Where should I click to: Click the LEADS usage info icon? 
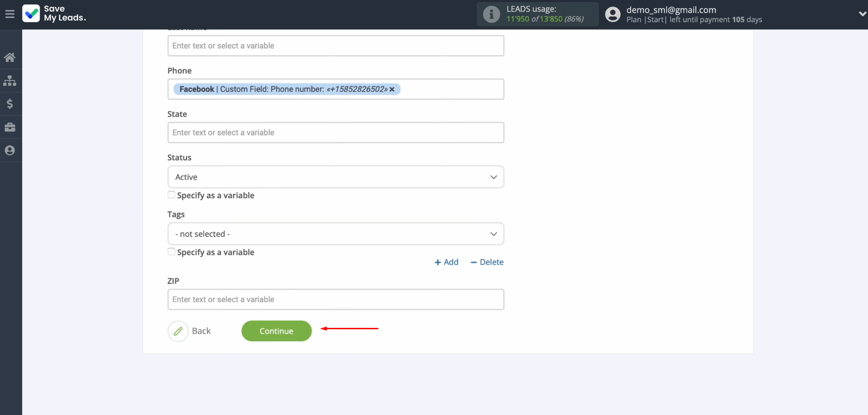491,14
